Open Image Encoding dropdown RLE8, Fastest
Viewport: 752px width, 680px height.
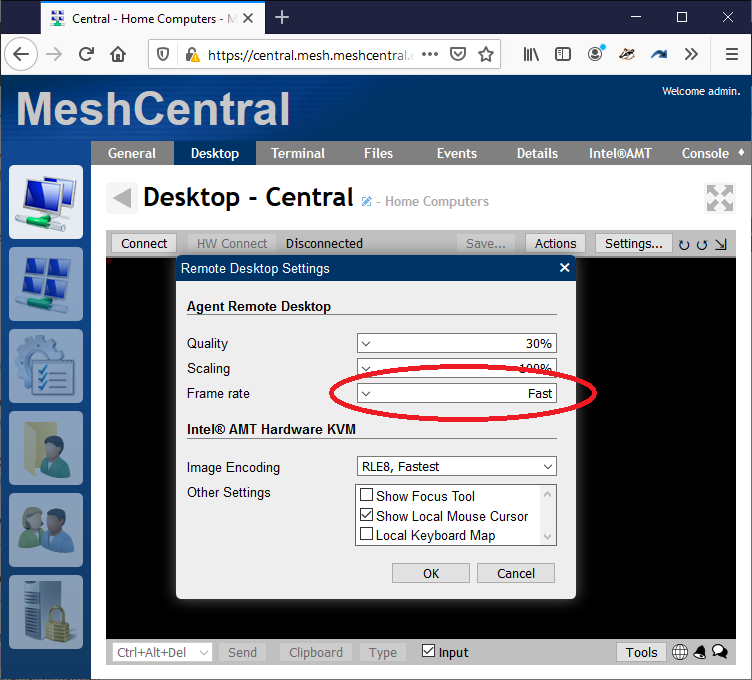[457, 466]
